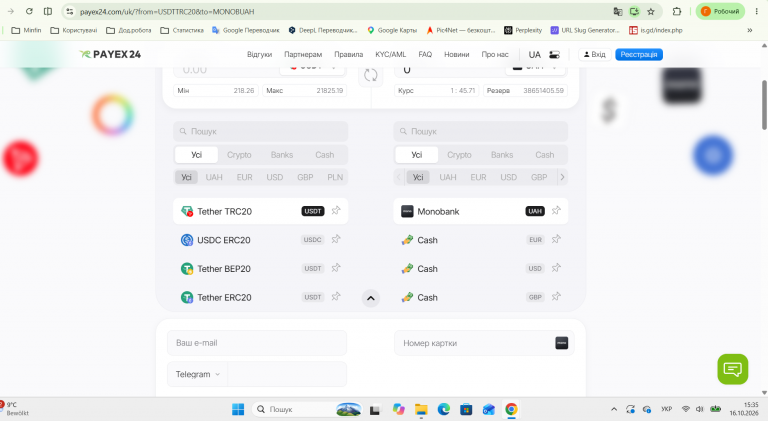Open Microsoft Store from taskbar
The width and height of the screenshot is (768, 421).
pyautogui.click(x=466, y=409)
